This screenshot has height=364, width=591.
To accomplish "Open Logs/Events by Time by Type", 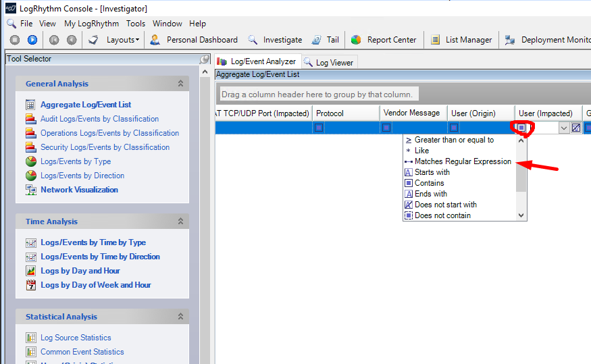I will [93, 242].
